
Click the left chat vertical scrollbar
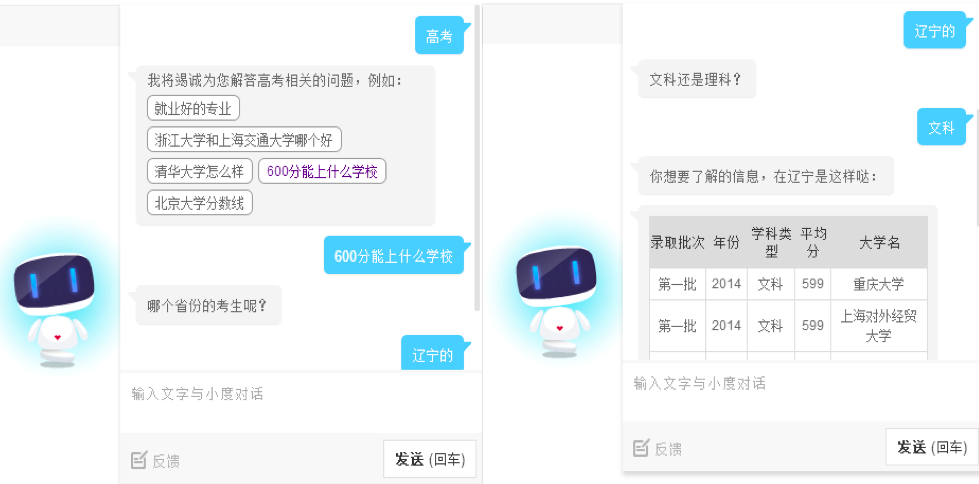(x=478, y=160)
